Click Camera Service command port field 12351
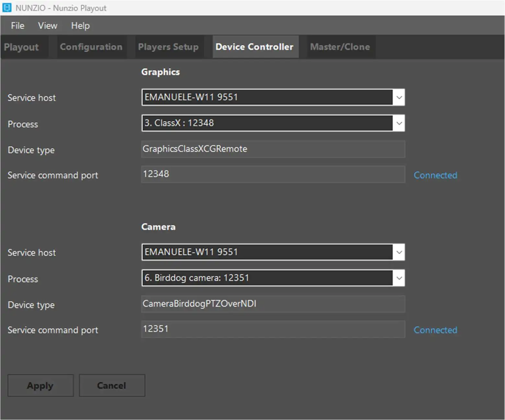 (273, 329)
